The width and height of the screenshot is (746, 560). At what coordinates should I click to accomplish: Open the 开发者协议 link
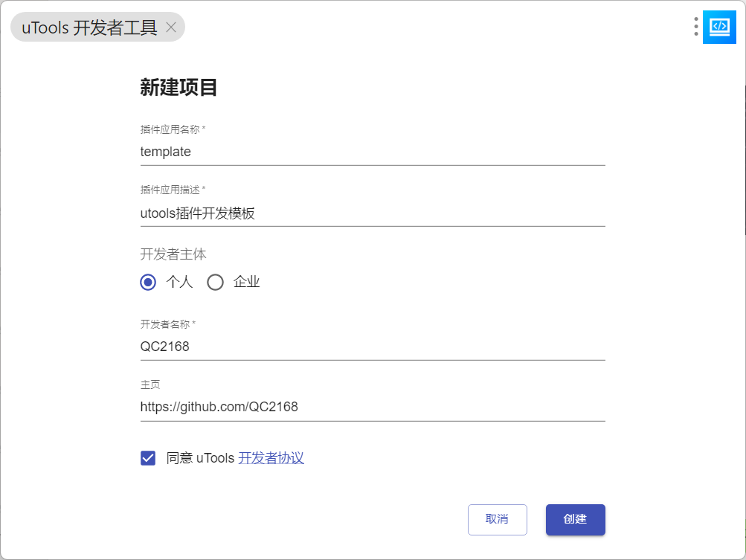271,457
